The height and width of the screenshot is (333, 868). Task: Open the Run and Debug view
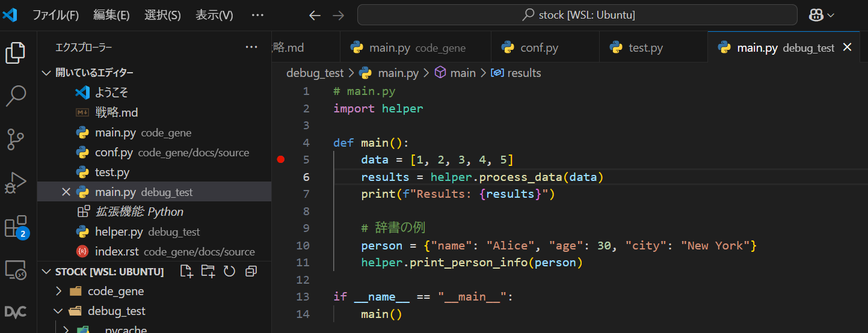(16, 183)
